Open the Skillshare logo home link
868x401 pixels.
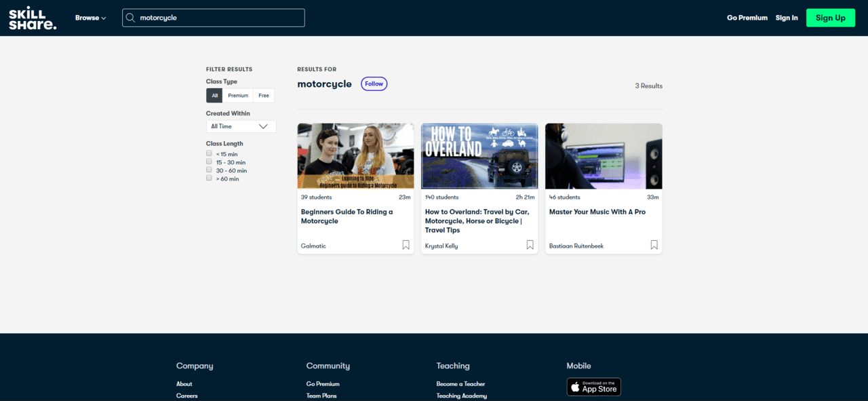click(x=33, y=18)
